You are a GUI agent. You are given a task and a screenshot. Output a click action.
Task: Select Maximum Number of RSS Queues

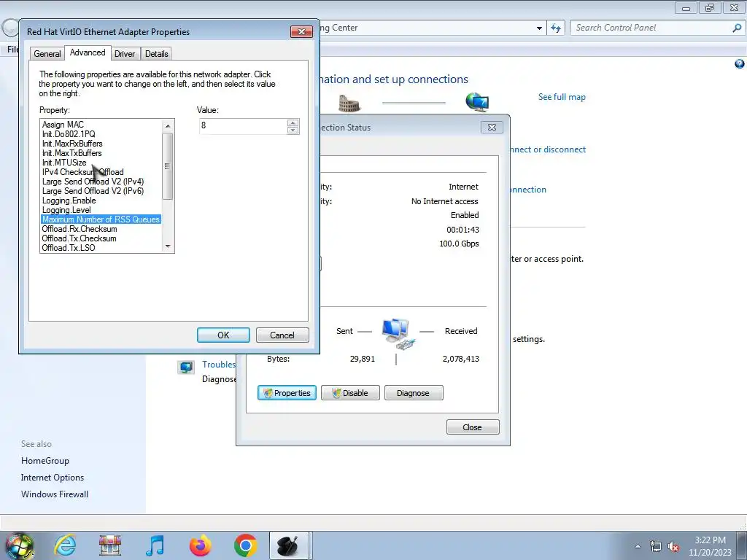pyautogui.click(x=101, y=219)
